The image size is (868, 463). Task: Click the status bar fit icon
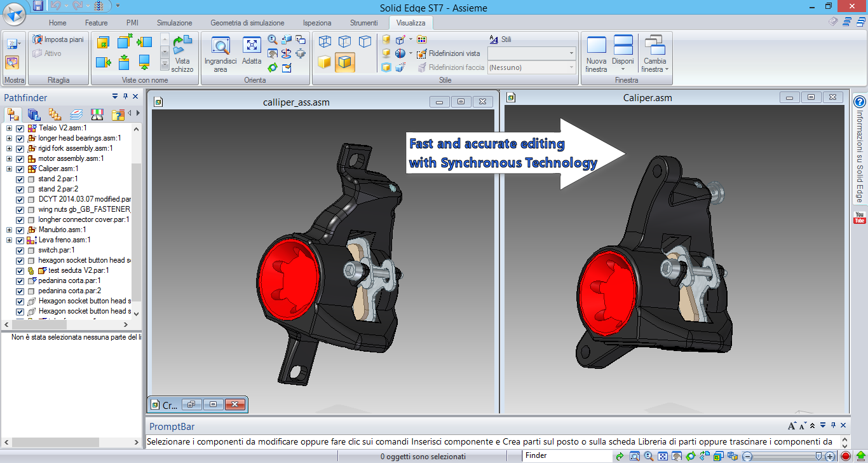tap(662, 456)
